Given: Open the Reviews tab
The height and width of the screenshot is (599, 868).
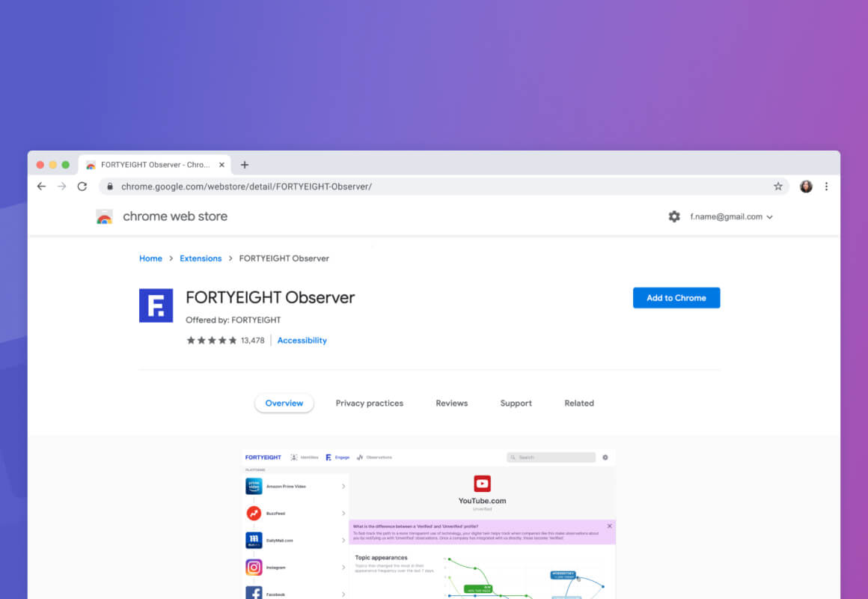Looking at the screenshot, I should 451,404.
